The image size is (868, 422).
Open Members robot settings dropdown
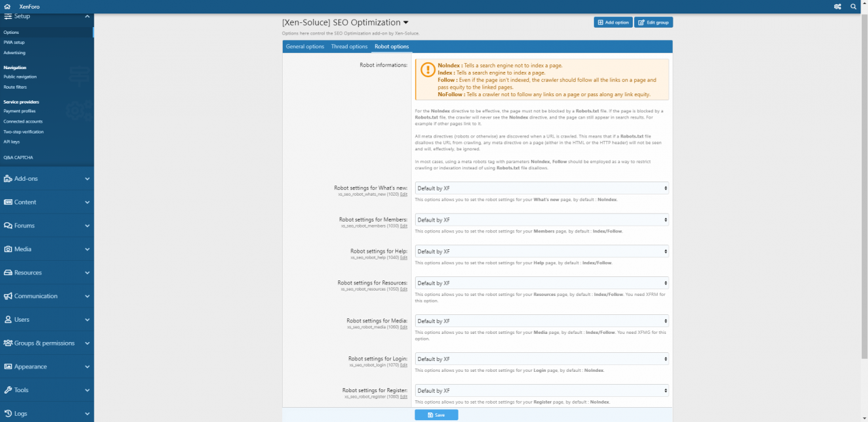coord(542,219)
